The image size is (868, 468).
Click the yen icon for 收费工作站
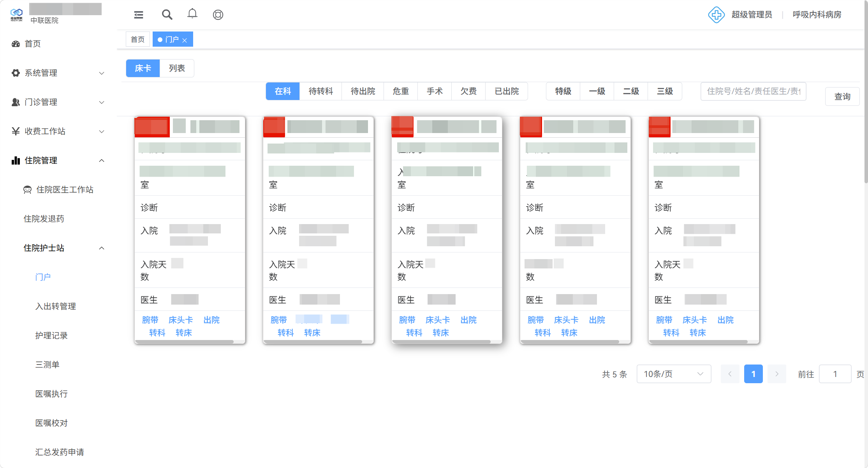tap(16, 131)
